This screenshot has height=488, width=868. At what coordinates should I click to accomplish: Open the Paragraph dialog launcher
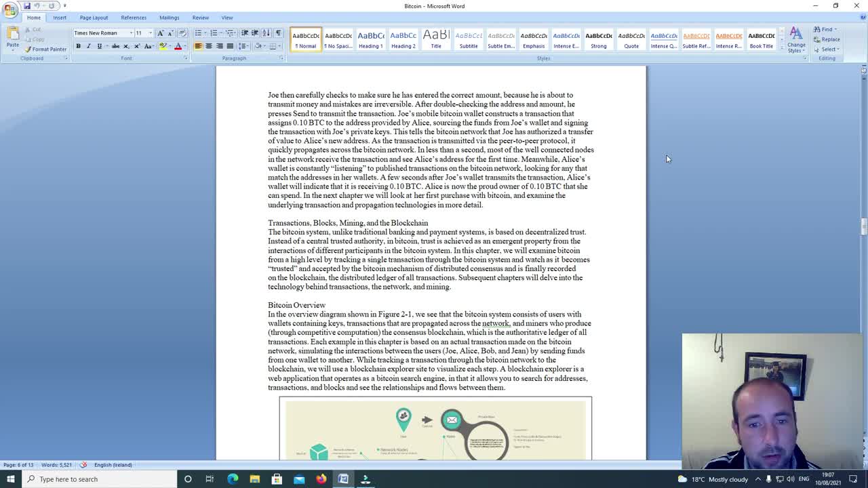tap(281, 58)
